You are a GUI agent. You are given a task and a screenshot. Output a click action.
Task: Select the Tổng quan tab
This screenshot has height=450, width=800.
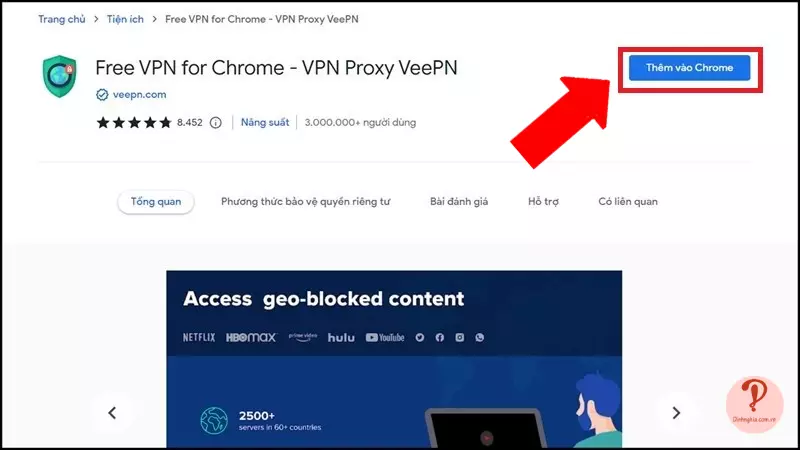coord(156,202)
